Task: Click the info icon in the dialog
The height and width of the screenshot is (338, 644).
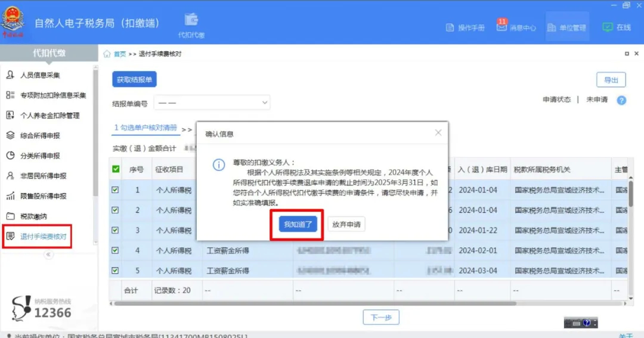Action: (x=218, y=165)
